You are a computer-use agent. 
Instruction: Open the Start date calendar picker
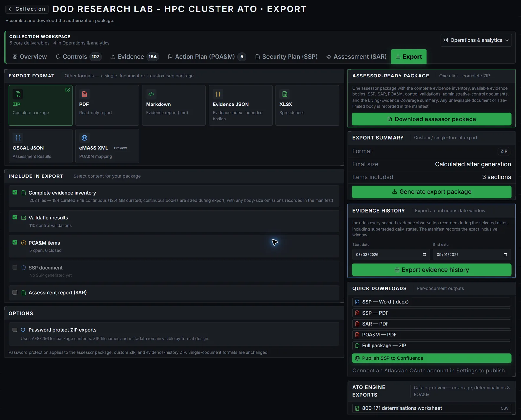[x=424, y=254]
